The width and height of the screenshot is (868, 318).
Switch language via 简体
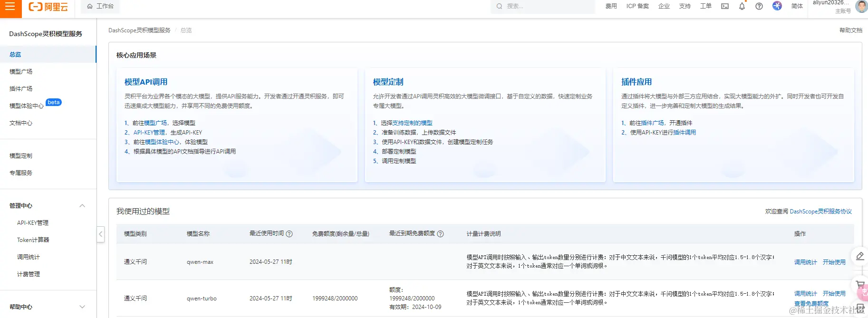point(797,6)
